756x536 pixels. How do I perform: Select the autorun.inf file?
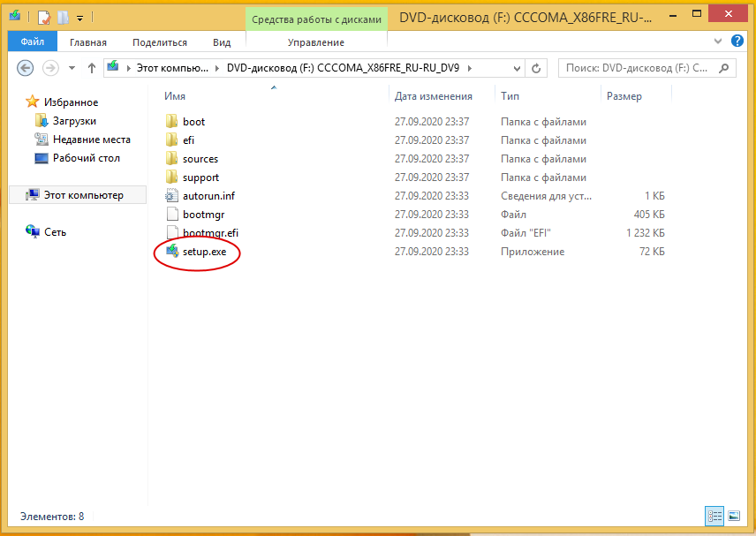point(208,196)
